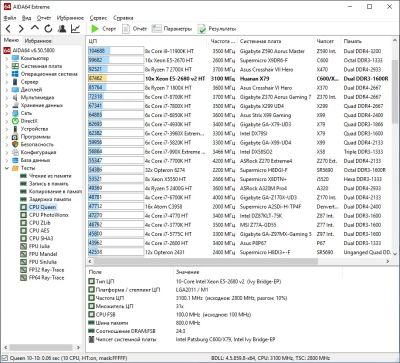The image size is (400, 363).
Task: Select the FP32 Ray-Trace test
Action: tap(42, 270)
